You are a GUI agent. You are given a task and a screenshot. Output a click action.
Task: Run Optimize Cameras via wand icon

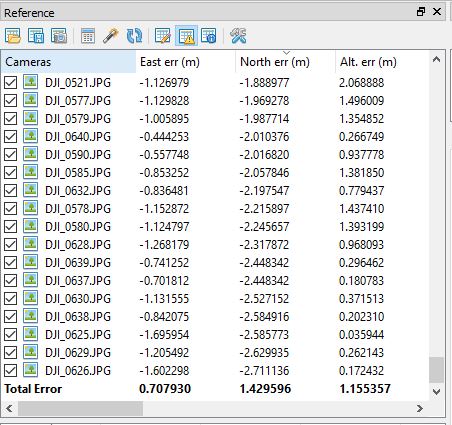tap(111, 36)
